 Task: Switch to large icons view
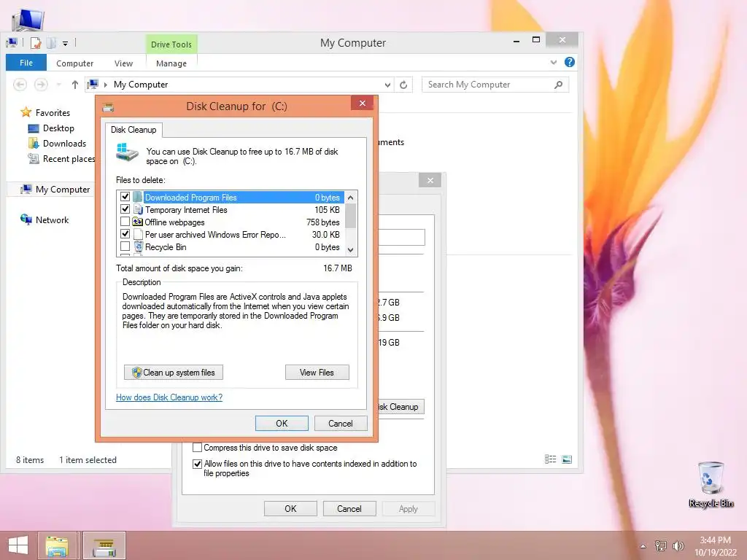tap(567, 459)
